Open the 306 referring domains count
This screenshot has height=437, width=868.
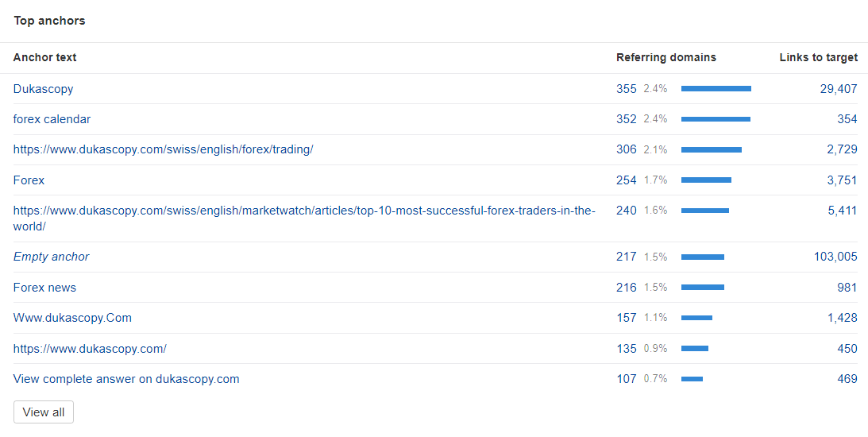click(x=626, y=149)
